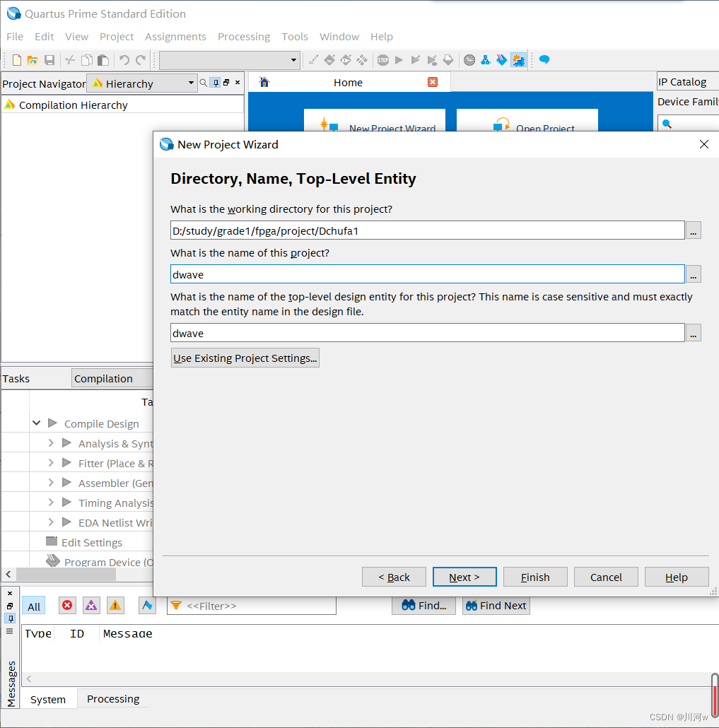Screen dimensions: 719x728
Task: Float the Messages panel
Action: point(10,606)
